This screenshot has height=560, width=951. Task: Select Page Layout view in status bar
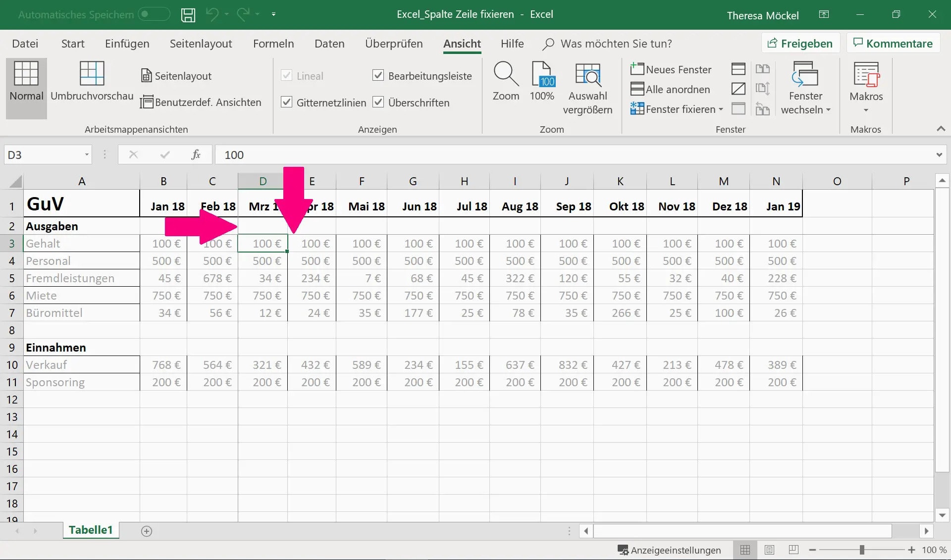(769, 550)
